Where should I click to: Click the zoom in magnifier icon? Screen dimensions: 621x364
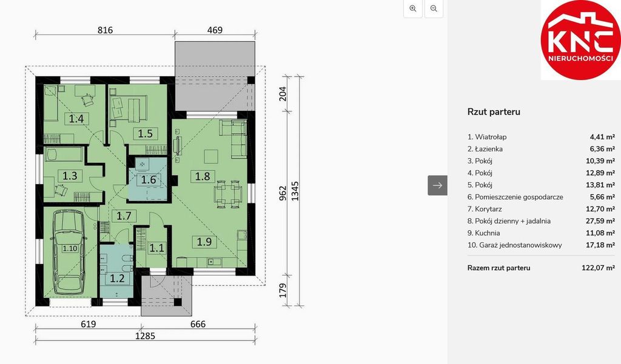pos(413,8)
